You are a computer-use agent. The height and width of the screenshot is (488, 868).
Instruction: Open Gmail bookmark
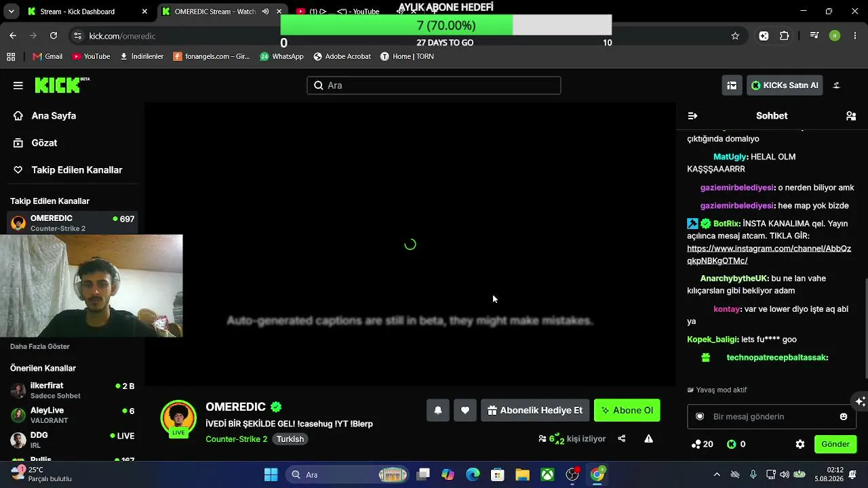point(47,56)
